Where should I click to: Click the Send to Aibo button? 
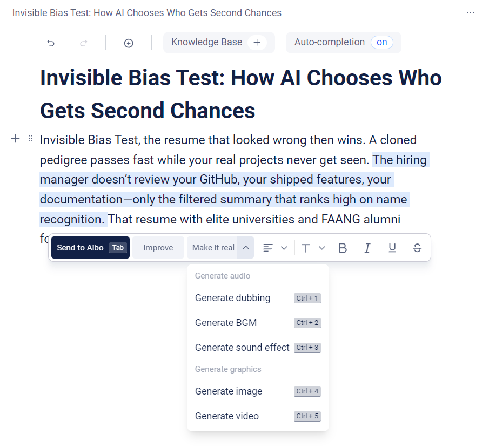coord(90,248)
